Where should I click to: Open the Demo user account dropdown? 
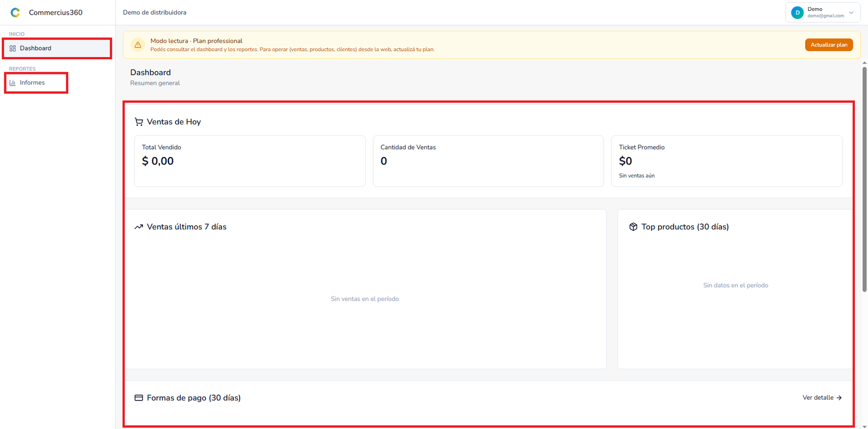tap(822, 12)
